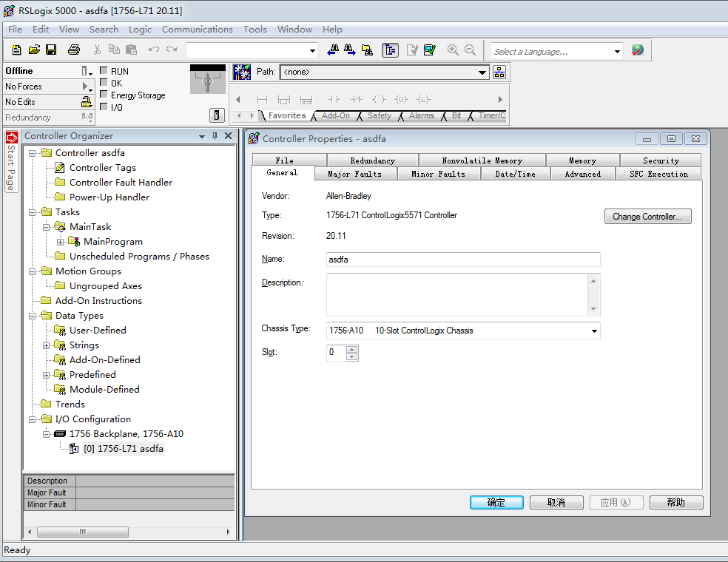Open the Path dropdown list
Image resolution: width=728 pixels, height=562 pixels.
pyautogui.click(x=482, y=72)
